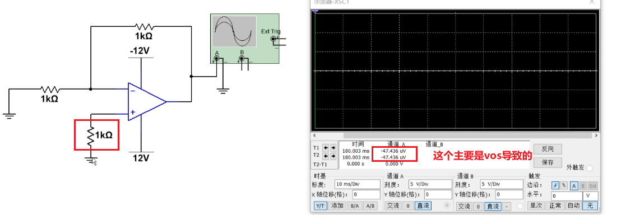Select rising edge trigger icon
This screenshot has height=215, width=644.
point(555,186)
